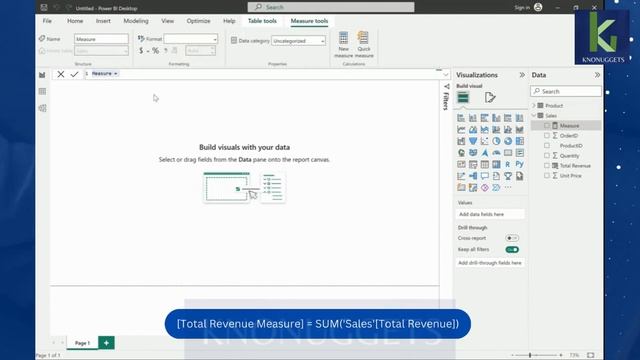The image size is (640, 360).
Task: Click the measure Name input field
Action: 101,39
